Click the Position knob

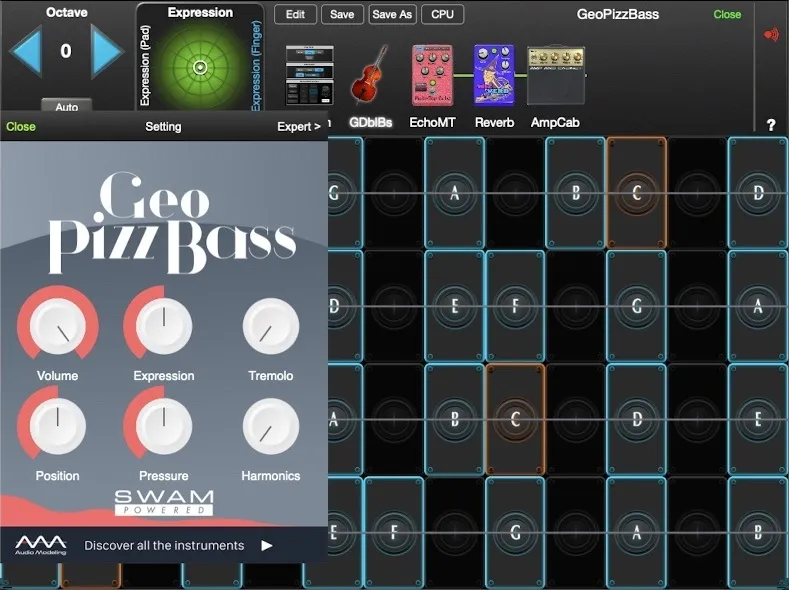[57, 426]
